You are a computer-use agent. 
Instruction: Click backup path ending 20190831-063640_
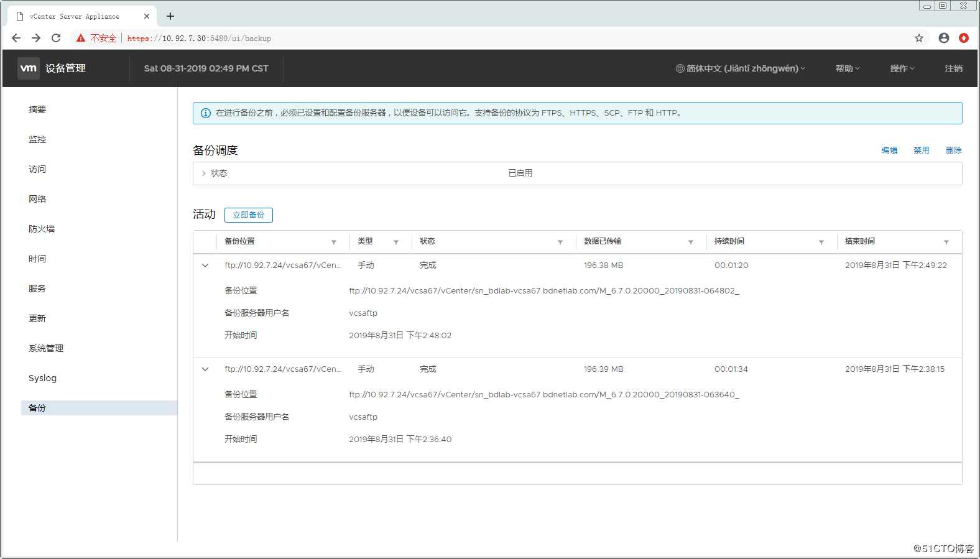(544, 394)
